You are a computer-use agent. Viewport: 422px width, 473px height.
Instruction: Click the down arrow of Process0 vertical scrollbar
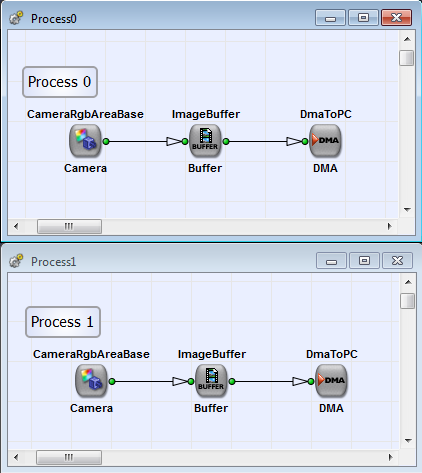(407, 209)
